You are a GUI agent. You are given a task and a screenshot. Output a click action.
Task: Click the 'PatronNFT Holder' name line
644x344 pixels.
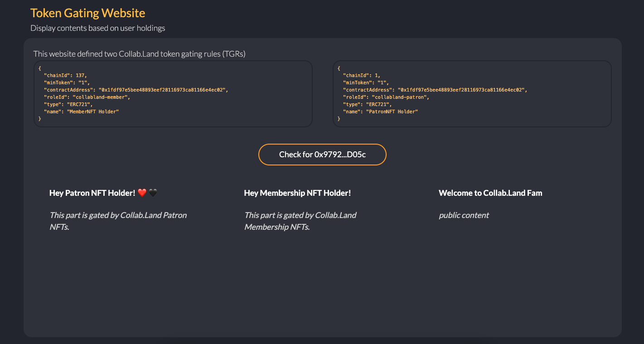[x=380, y=111]
